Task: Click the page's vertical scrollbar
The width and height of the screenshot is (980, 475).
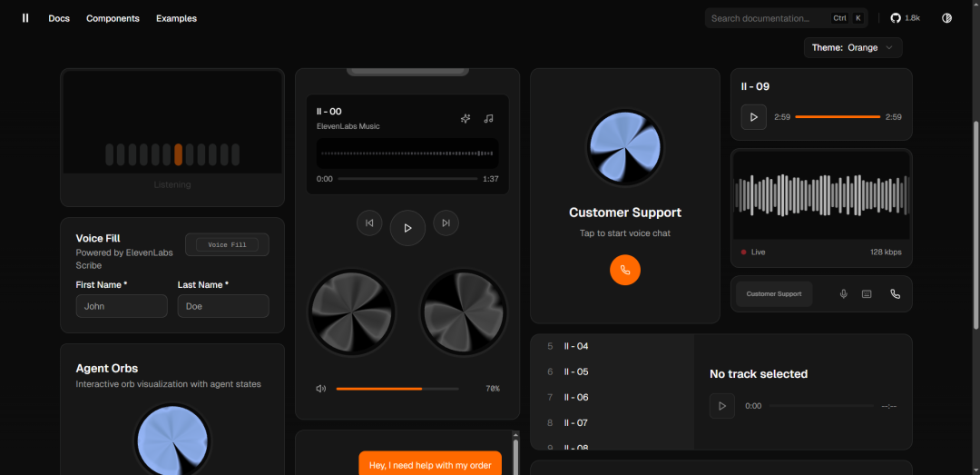Action: coord(976,223)
